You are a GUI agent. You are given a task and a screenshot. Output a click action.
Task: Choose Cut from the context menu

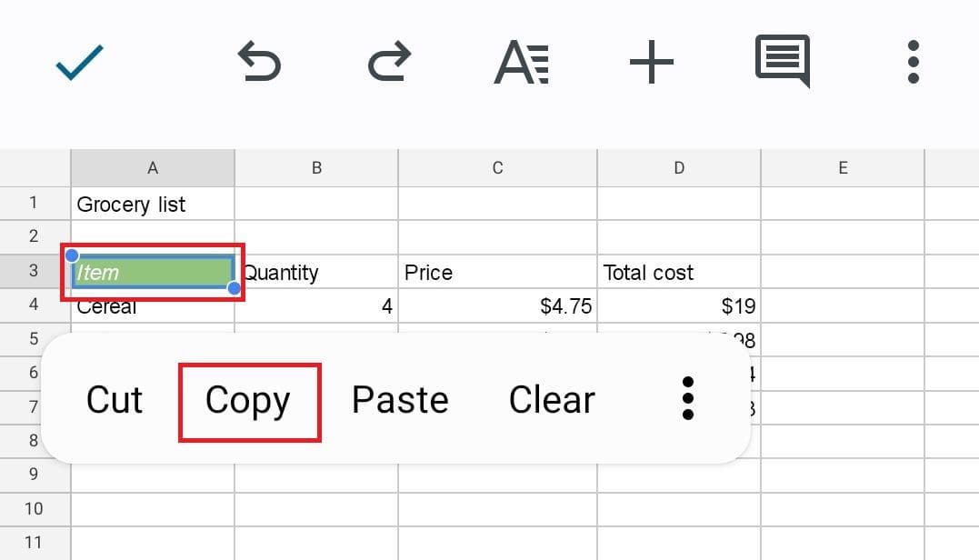tap(115, 400)
